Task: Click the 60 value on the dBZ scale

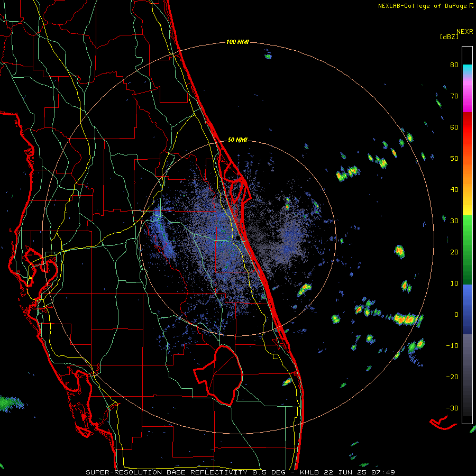Action: point(454,127)
